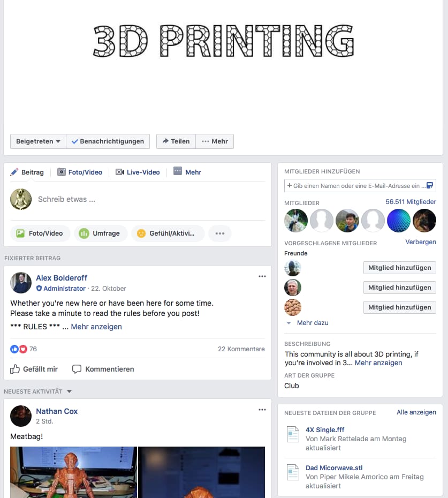This screenshot has width=448, height=498.
Task: Open the left Meatbag photo
Action: click(74, 472)
